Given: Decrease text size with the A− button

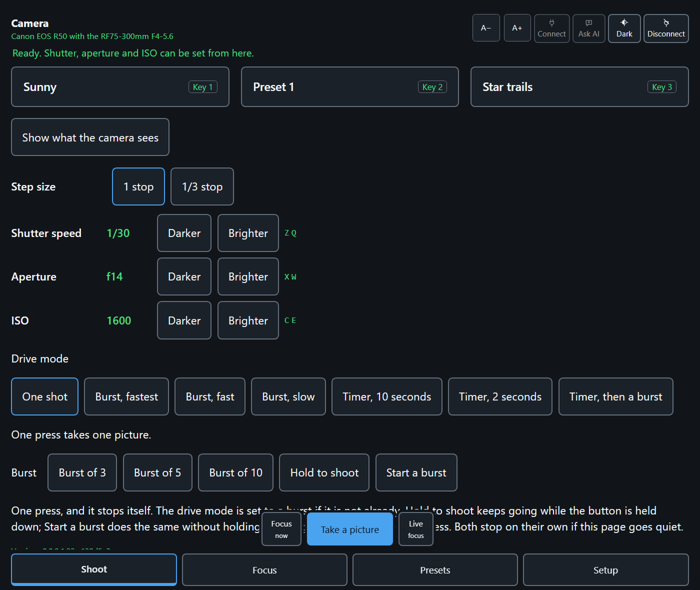Looking at the screenshot, I should pyautogui.click(x=486, y=28).
